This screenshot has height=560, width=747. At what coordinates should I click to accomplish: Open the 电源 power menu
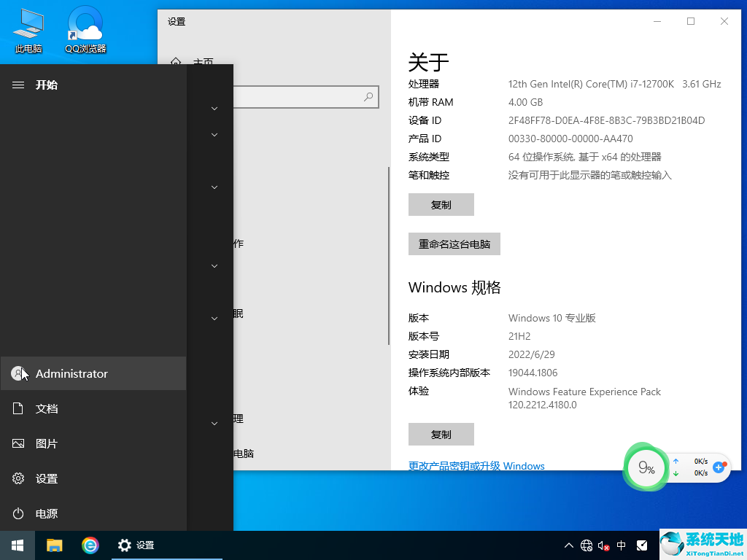coord(46,514)
